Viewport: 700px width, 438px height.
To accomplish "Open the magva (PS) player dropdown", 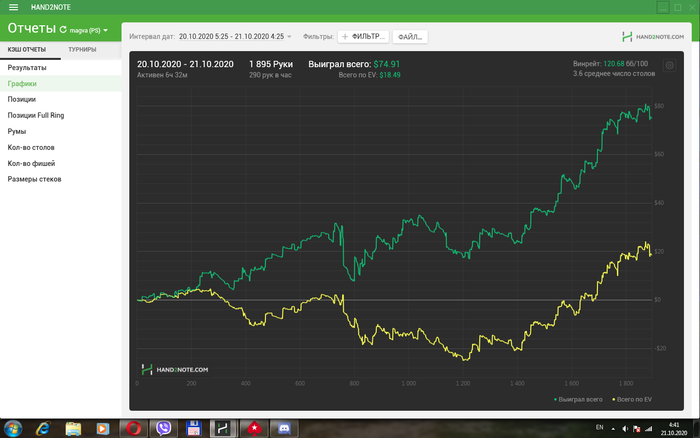I will click(x=88, y=30).
